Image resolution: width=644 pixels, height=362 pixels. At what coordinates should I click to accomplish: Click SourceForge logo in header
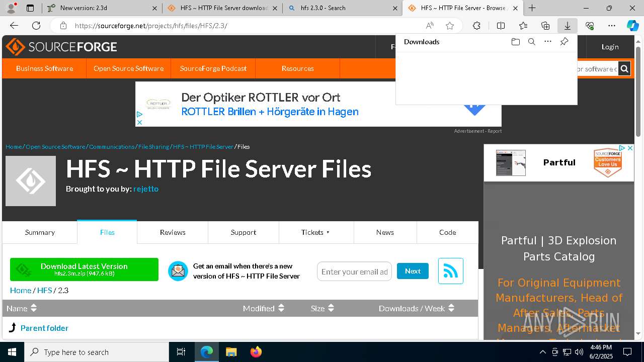click(x=61, y=47)
